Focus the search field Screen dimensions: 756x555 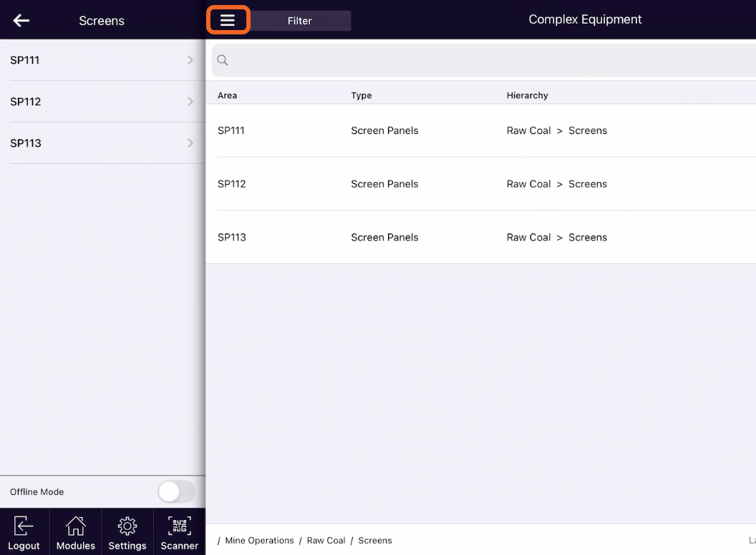click(483, 59)
